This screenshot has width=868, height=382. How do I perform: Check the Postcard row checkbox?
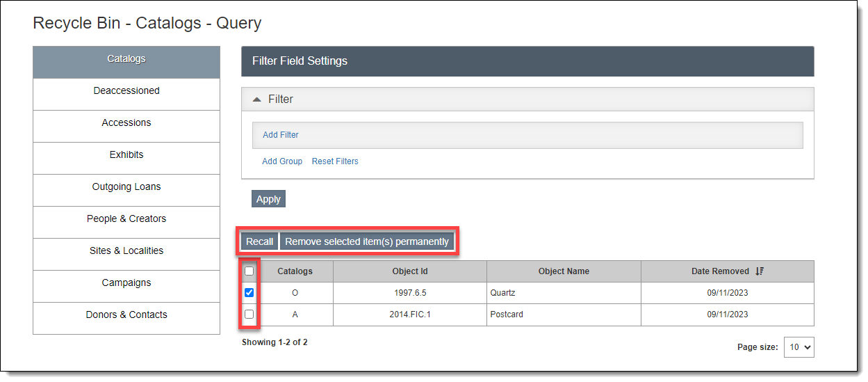click(249, 315)
